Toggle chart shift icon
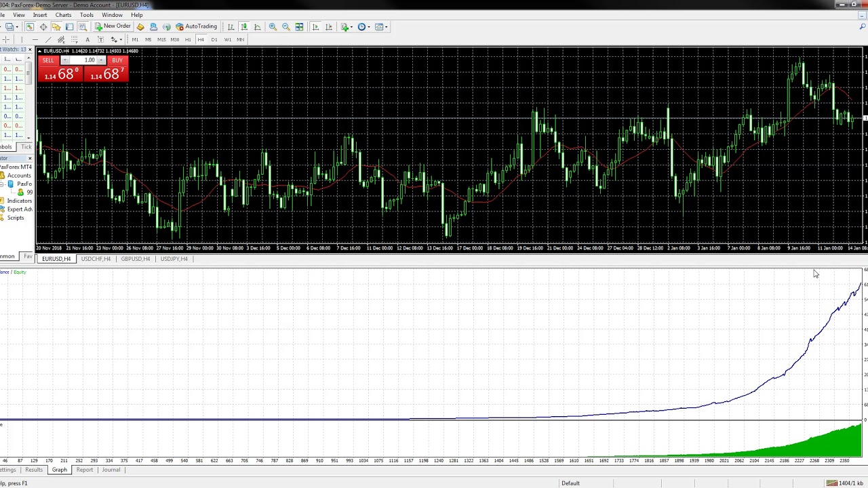Screen dimensions: 868x488 (x=329, y=26)
